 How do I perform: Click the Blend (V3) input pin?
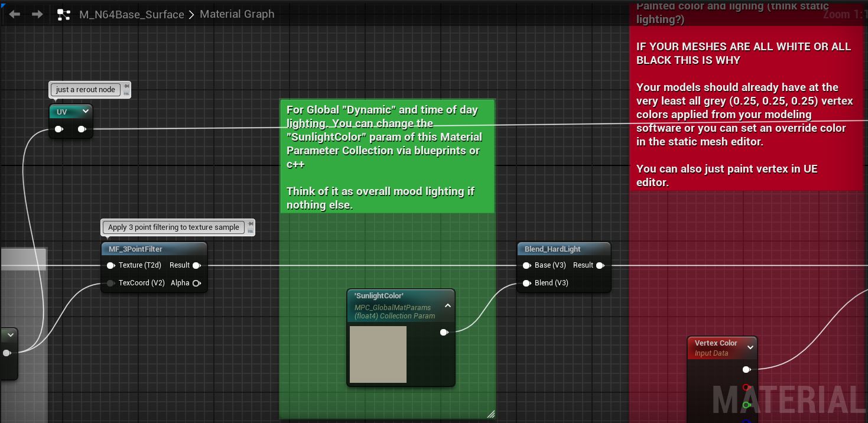(526, 283)
